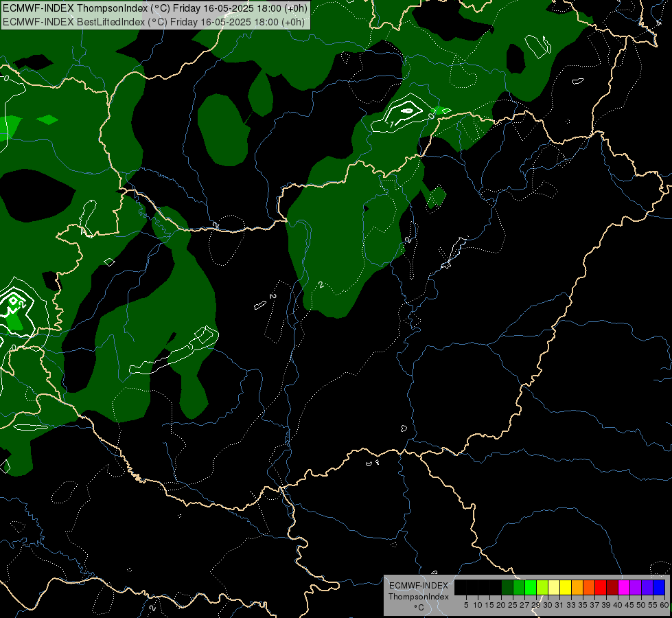Image resolution: width=672 pixels, height=618 pixels.
Task: Click the magenta 40–45 legend swatch
Action: pyautogui.click(x=624, y=587)
